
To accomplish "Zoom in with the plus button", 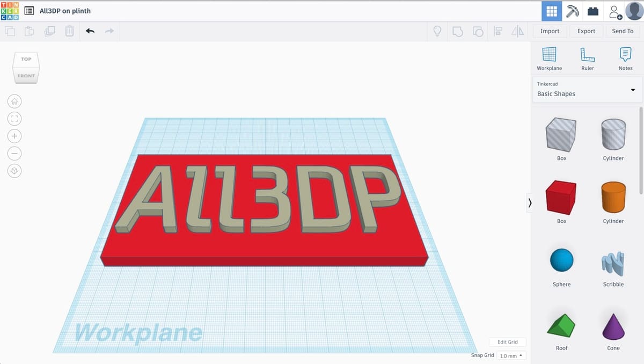I will pos(14,136).
